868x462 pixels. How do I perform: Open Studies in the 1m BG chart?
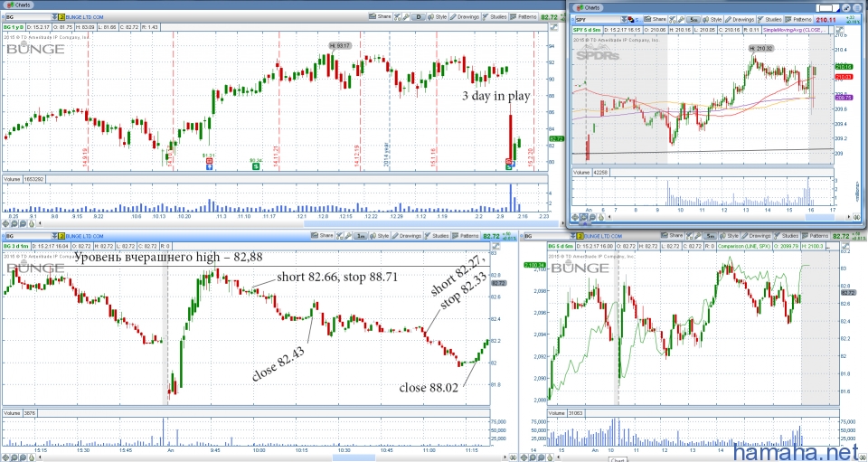tap(436, 235)
